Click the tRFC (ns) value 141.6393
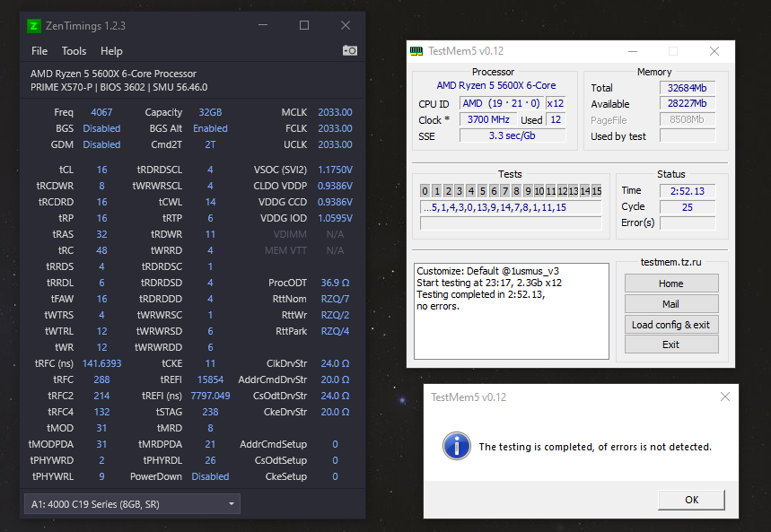771x532 pixels. (101, 363)
